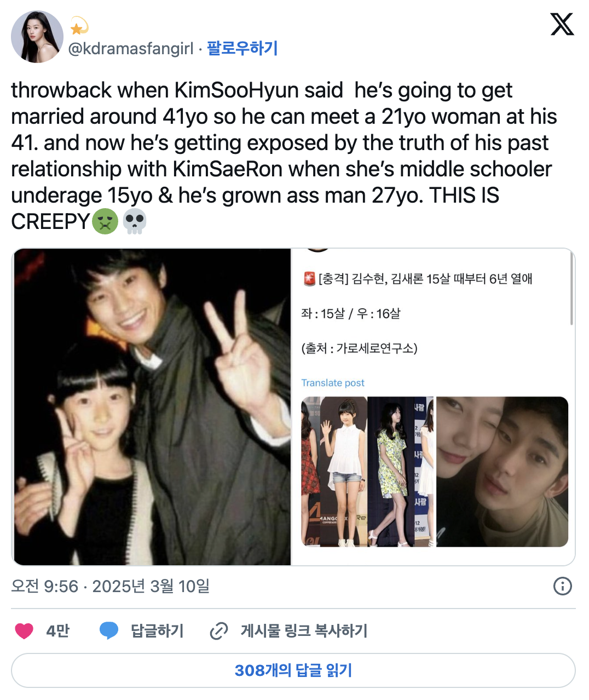Screen dimensions: 589x700
Task: Follow the account via 팔로우하기
Action: coord(242,48)
